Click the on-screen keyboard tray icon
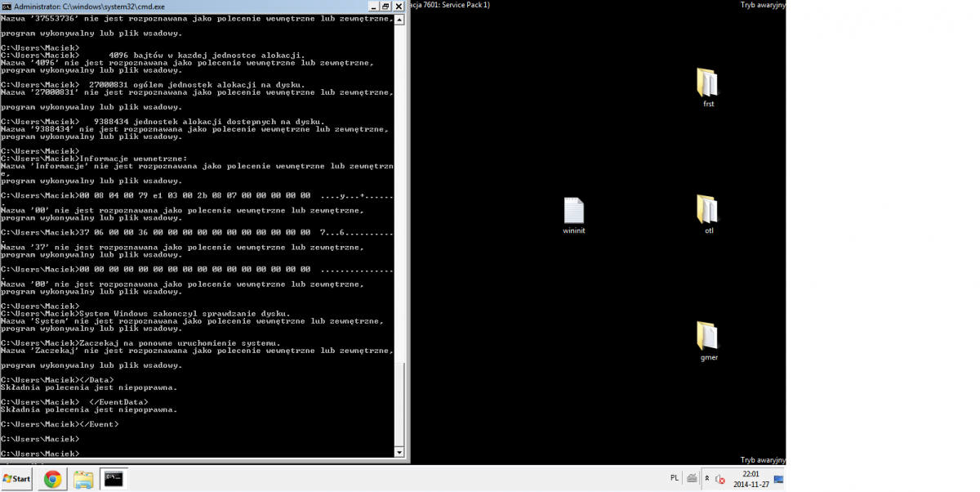 tap(692, 479)
